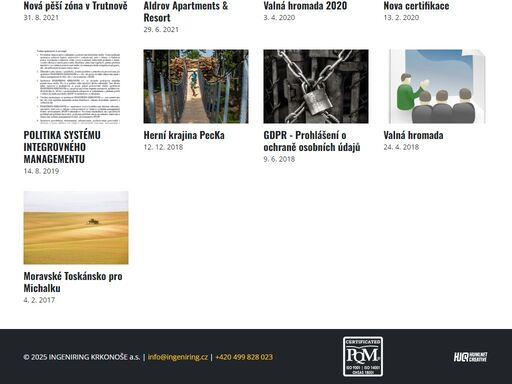Click the info@ingeniring.cz email link
Viewport: 512px width, 384px height.
pyautogui.click(x=178, y=357)
